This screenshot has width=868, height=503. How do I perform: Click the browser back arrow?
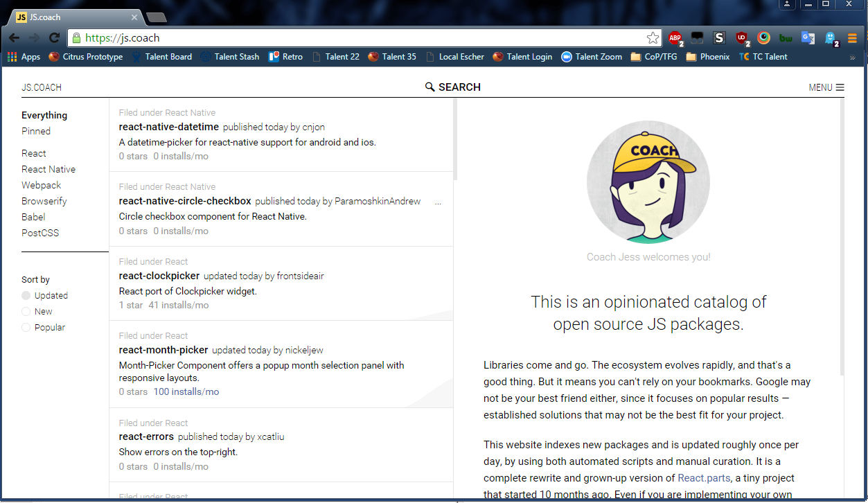pos(14,38)
